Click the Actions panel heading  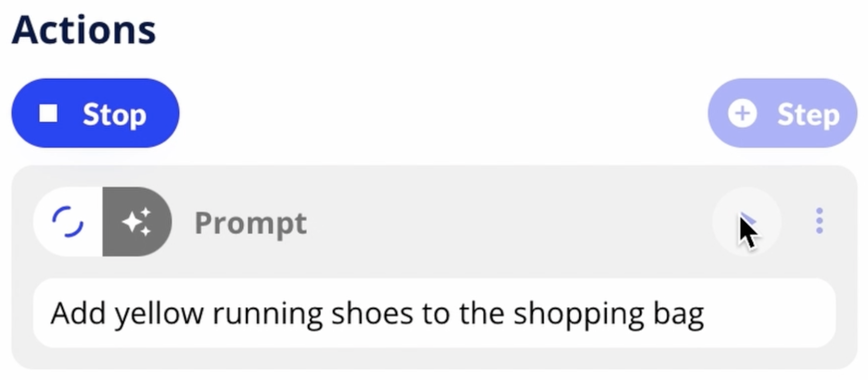click(83, 30)
